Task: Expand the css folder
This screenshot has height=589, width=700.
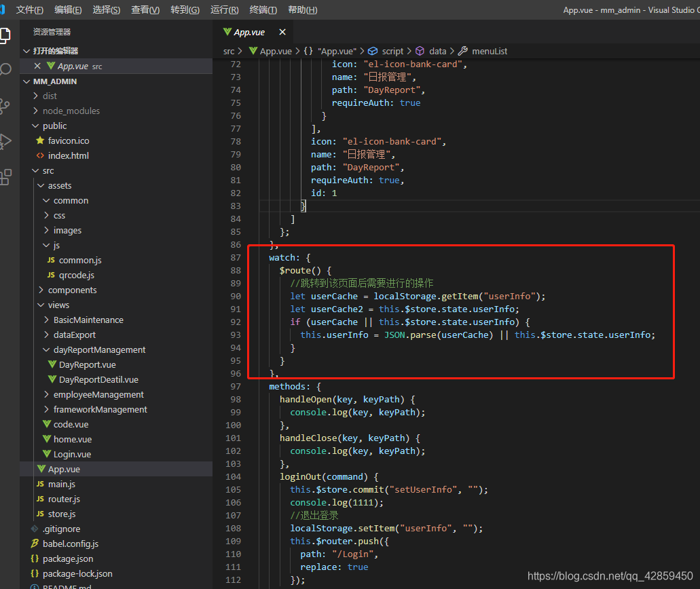Action: click(x=46, y=216)
